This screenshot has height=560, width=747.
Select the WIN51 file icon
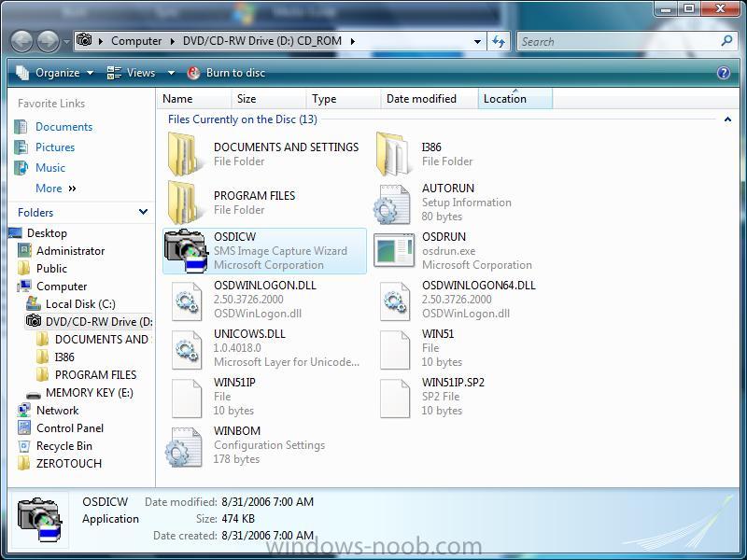(x=394, y=349)
